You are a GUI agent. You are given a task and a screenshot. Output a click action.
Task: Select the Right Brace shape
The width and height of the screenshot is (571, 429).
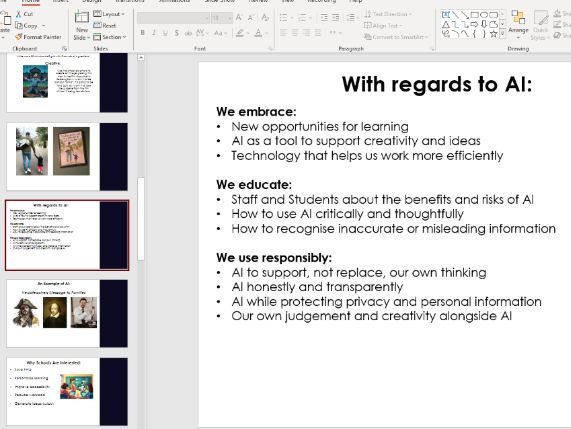click(484, 34)
